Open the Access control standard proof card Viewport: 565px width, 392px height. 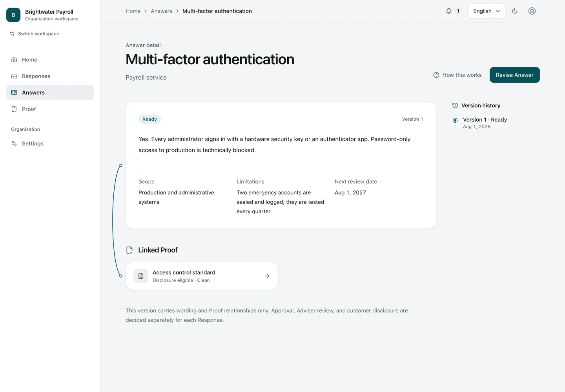click(x=202, y=276)
